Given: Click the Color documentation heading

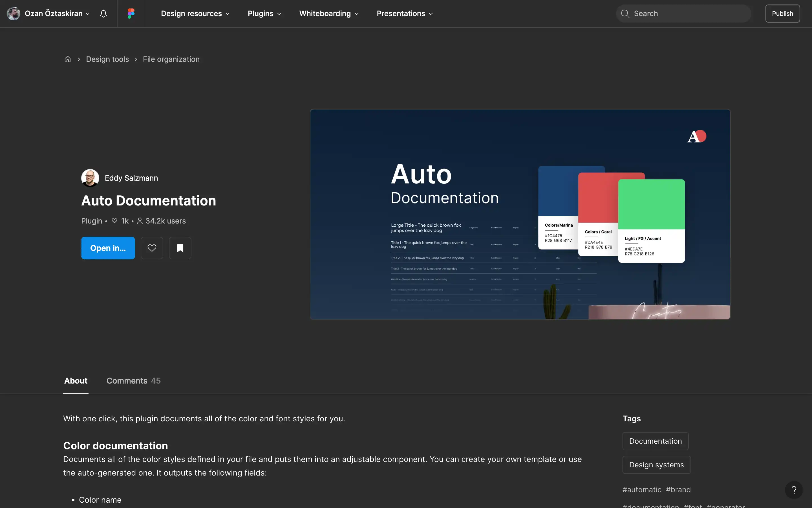Looking at the screenshot, I should 115,446.
